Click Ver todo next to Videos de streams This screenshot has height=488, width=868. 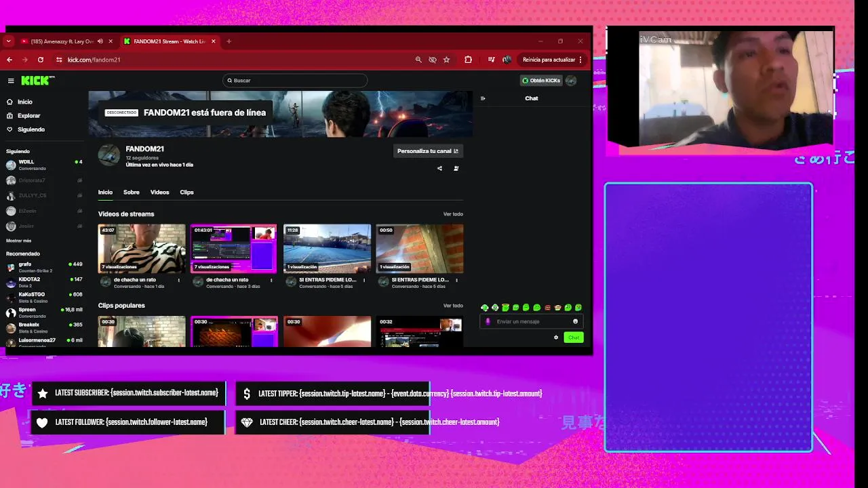(x=453, y=214)
